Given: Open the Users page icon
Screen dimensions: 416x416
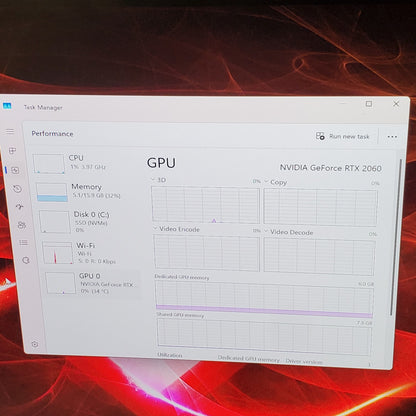Looking at the screenshot, I should [22, 225].
